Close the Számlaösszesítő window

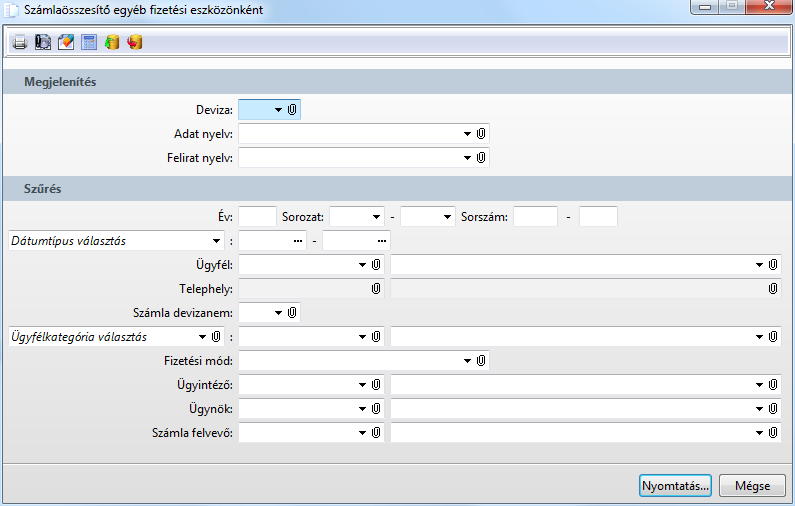tap(769, 7)
